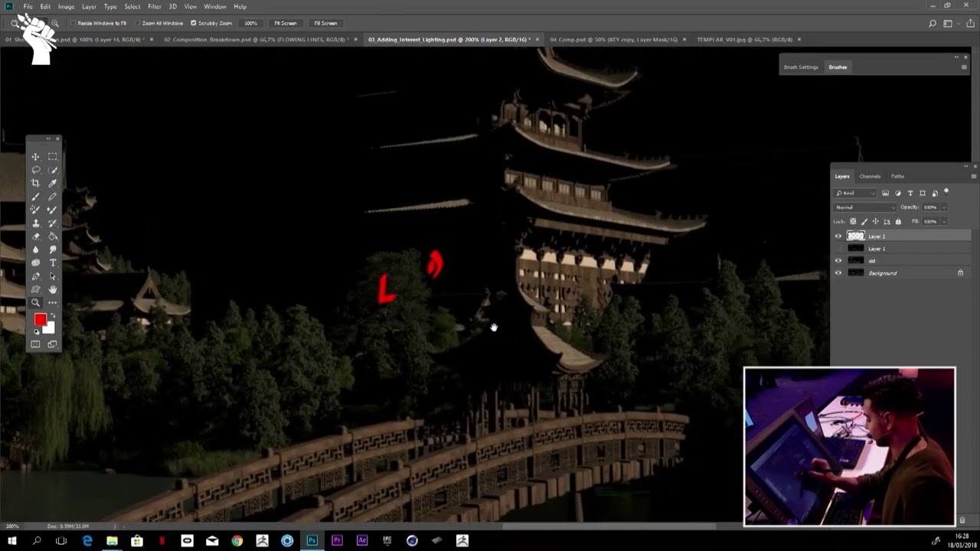
Task: Select the Pencil tool
Action: (52, 197)
